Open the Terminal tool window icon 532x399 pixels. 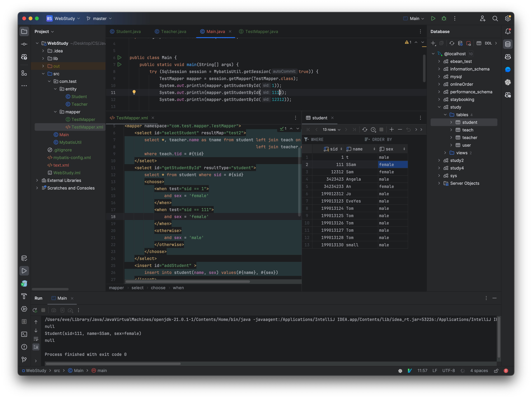pos(24,334)
